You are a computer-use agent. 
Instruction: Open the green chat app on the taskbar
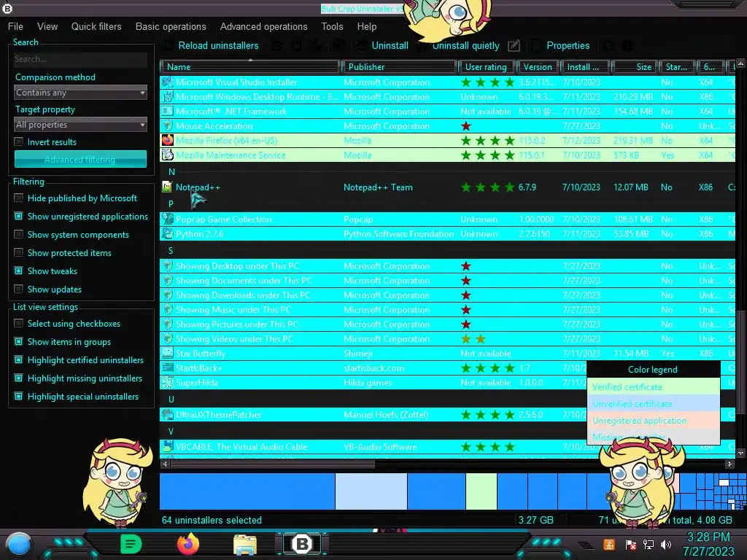coord(131,544)
